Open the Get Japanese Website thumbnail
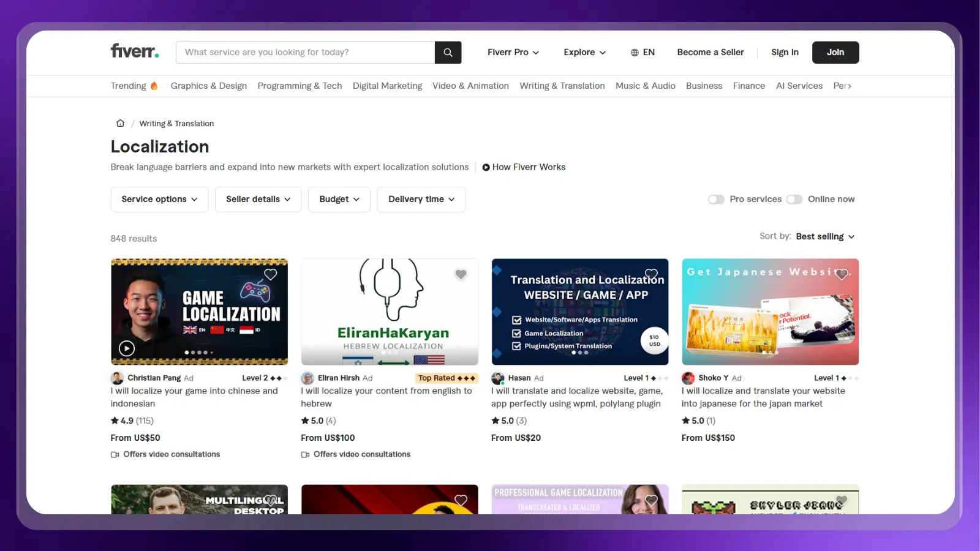 click(x=771, y=312)
